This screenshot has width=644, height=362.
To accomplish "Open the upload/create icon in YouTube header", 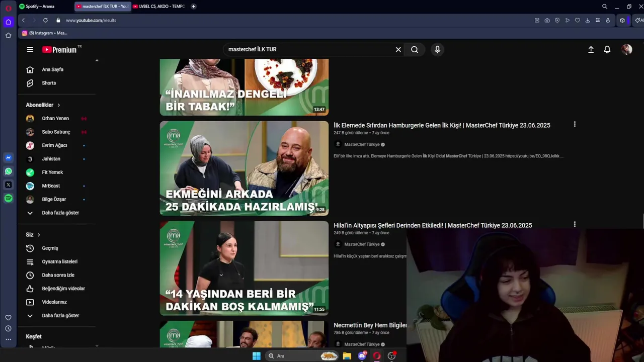I will pos(591,49).
